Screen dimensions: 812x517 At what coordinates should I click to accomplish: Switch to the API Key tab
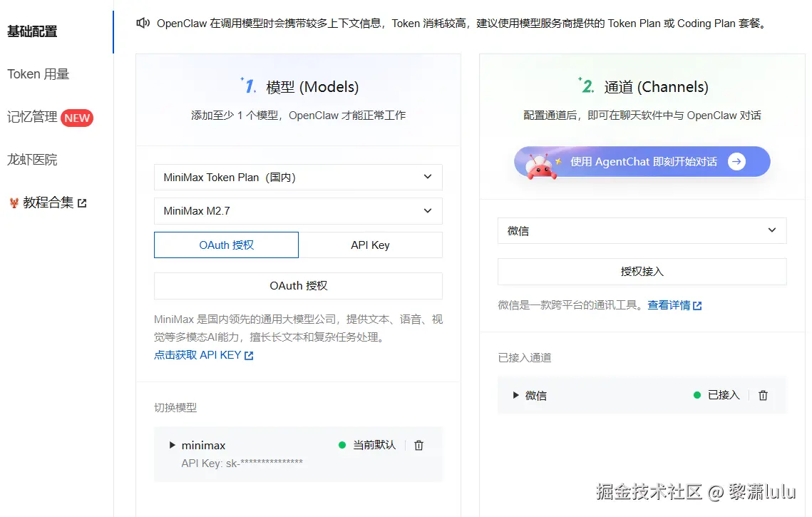point(370,245)
